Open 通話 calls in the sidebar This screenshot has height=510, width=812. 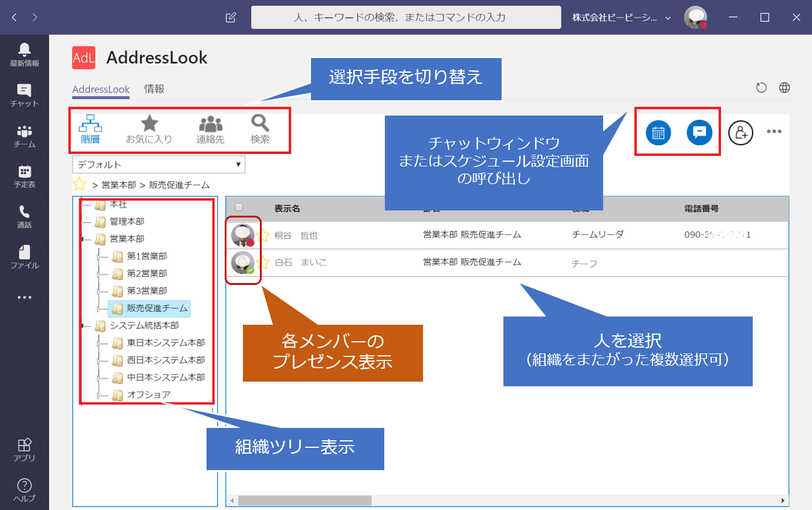[25, 216]
